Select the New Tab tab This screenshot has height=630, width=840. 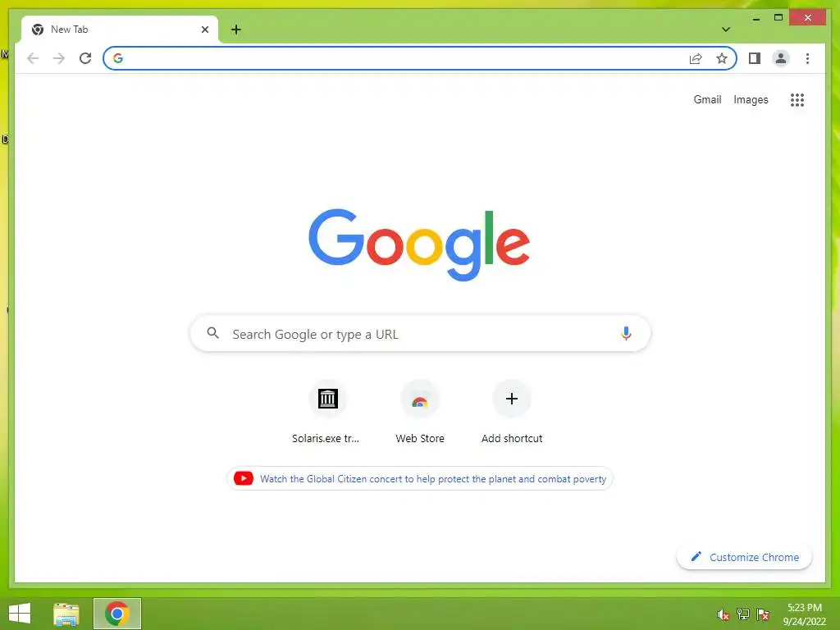pos(120,30)
